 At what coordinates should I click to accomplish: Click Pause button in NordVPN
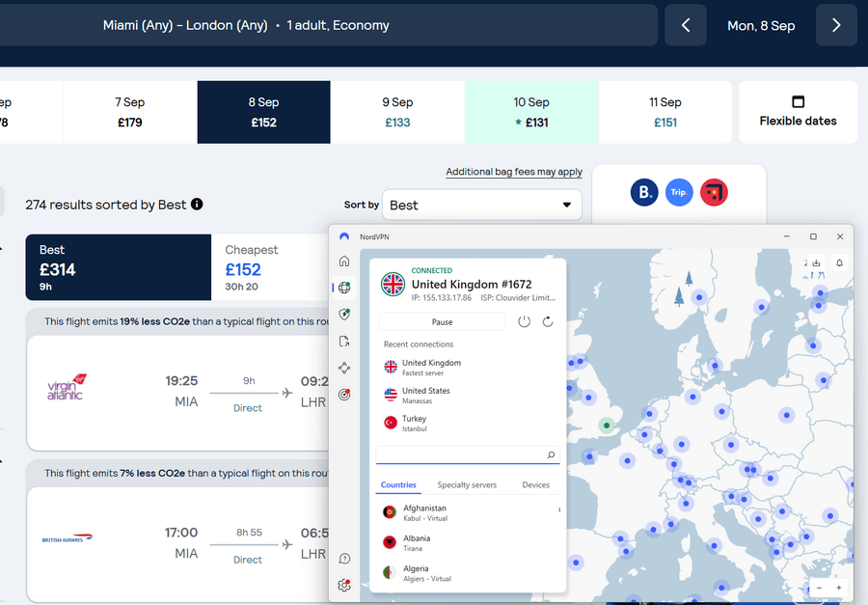(x=443, y=322)
